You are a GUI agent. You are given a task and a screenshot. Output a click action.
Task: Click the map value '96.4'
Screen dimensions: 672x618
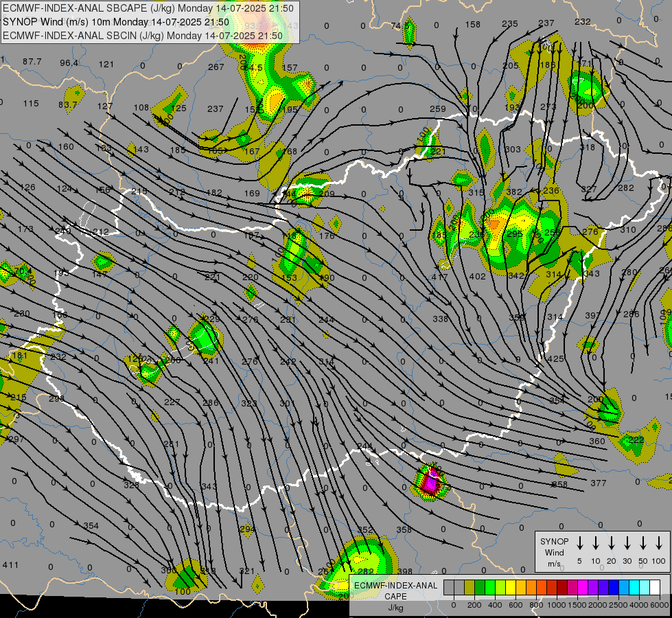click(x=69, y=63)
